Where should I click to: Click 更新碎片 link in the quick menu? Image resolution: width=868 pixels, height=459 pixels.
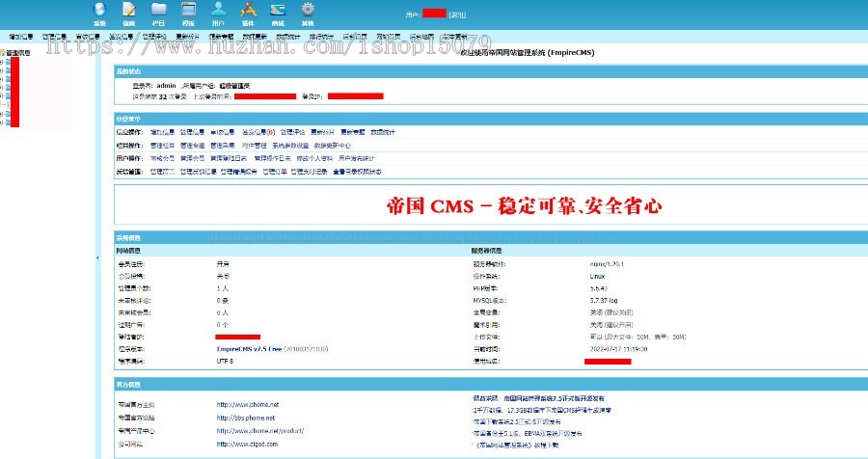(x=322, y=132)
